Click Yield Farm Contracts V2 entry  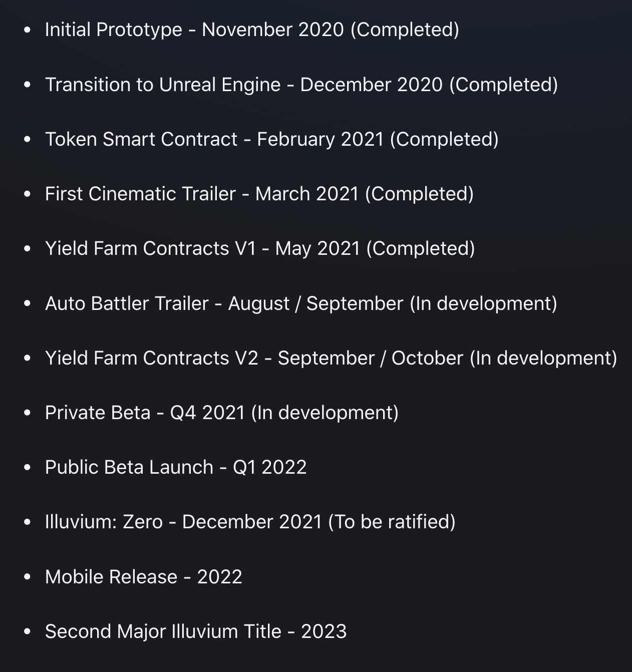pos(331,358)
